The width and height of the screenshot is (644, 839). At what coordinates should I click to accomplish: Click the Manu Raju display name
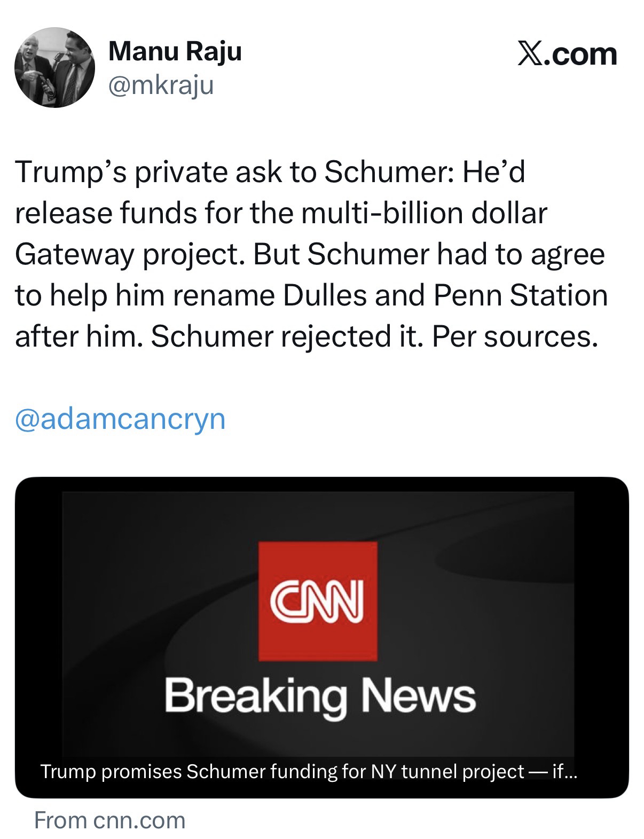pos(175,52)
